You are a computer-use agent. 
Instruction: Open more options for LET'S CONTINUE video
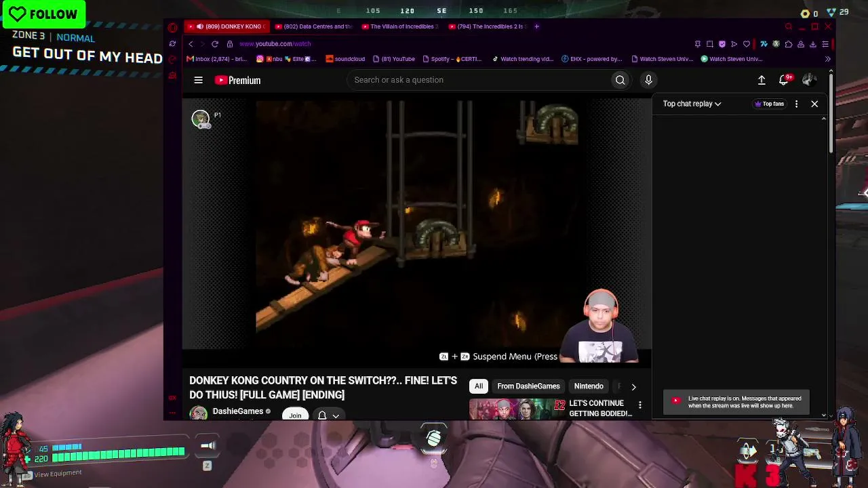pyautogui.click(x=639, y=405)
